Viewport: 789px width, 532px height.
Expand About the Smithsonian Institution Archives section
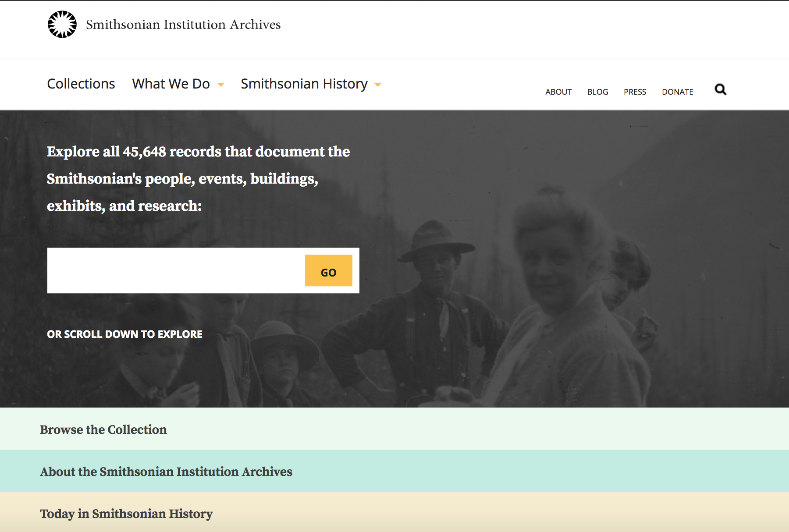pos(394,471)
